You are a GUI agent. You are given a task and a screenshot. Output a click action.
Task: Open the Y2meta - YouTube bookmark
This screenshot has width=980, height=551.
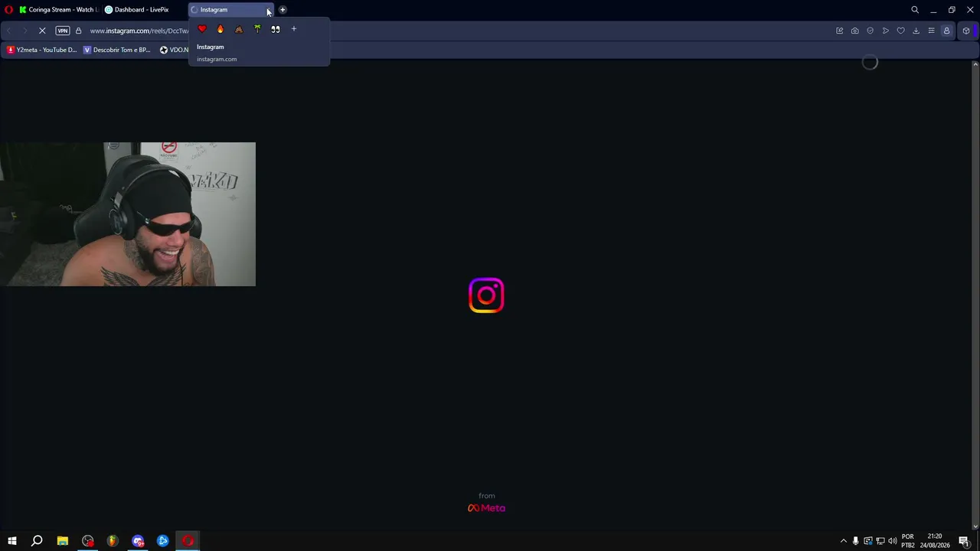(x=42, y=50)
